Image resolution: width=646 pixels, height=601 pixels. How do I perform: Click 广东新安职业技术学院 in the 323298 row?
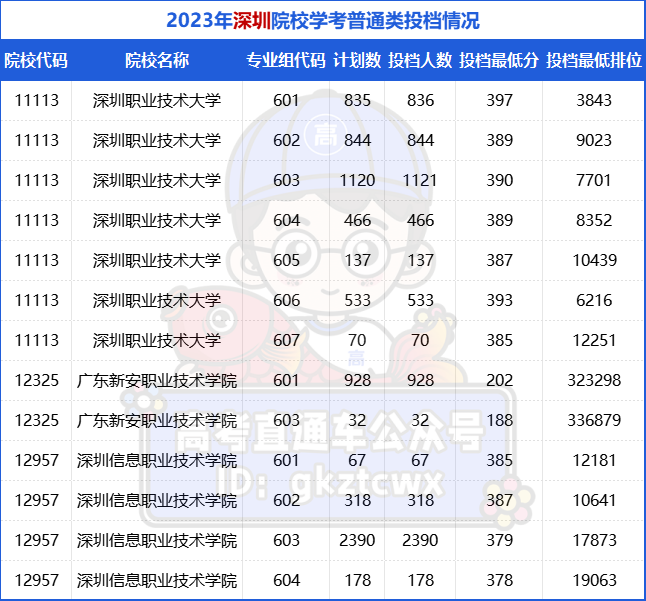tap(157, 380)
